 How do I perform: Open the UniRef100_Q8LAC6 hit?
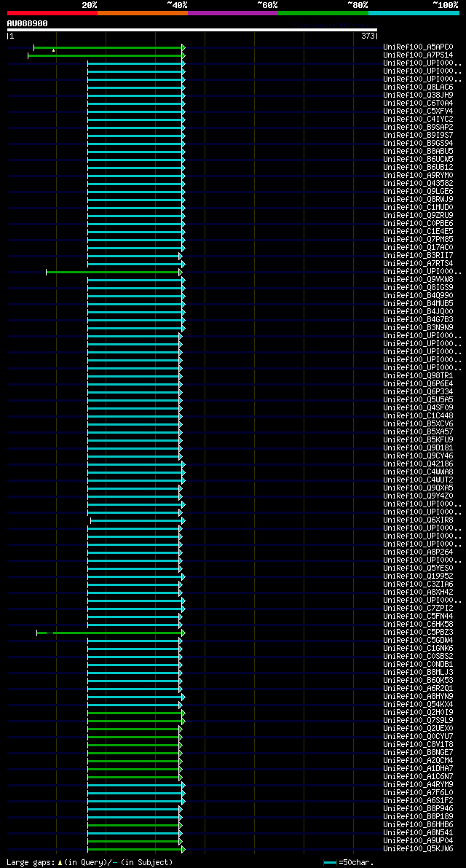[418, 87]
